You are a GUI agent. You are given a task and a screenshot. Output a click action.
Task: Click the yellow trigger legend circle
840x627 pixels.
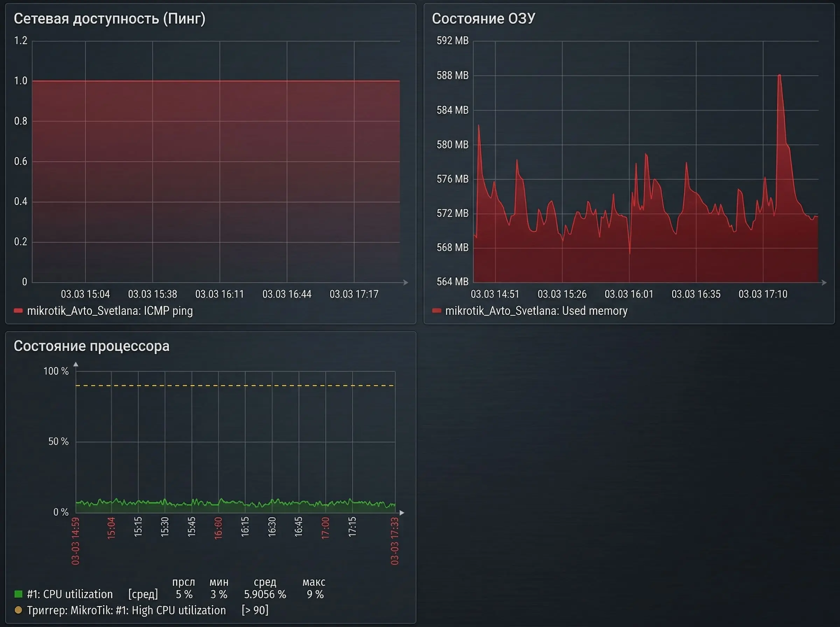(18, 610)
